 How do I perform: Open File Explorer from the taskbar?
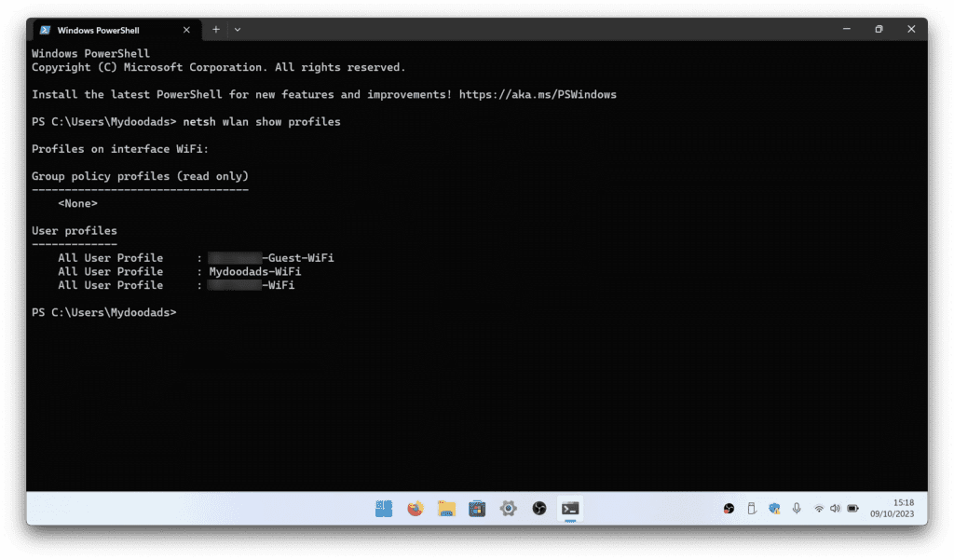pyautogui.click(x=446, y=508)
